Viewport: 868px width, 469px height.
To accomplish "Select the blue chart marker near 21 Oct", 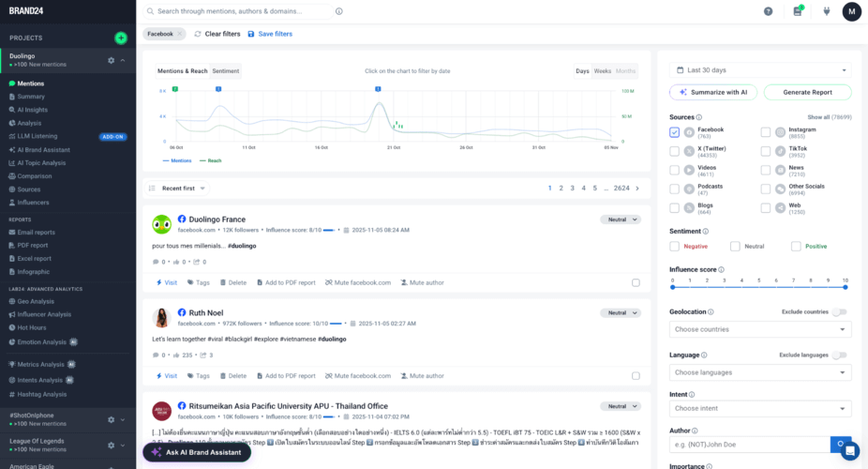I will coord(378,88).
